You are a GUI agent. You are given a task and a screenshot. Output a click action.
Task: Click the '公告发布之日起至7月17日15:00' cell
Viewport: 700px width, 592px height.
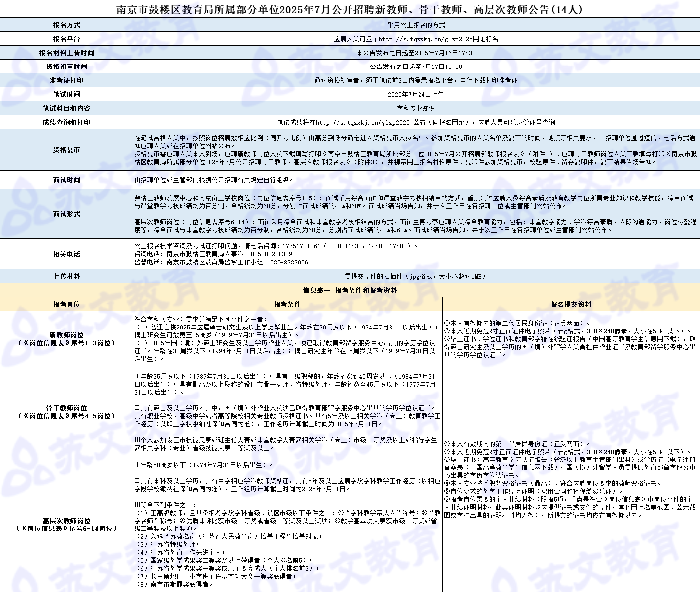tap(416, 66)
